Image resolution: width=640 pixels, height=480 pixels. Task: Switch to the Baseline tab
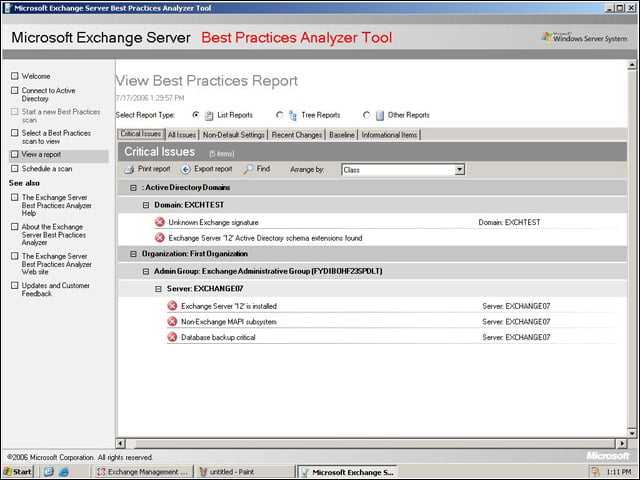point(342,134)
